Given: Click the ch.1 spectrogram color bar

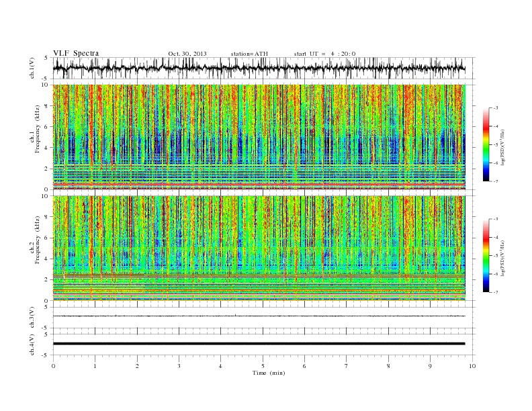Looking at the screenshot, I should click(486, 145).
